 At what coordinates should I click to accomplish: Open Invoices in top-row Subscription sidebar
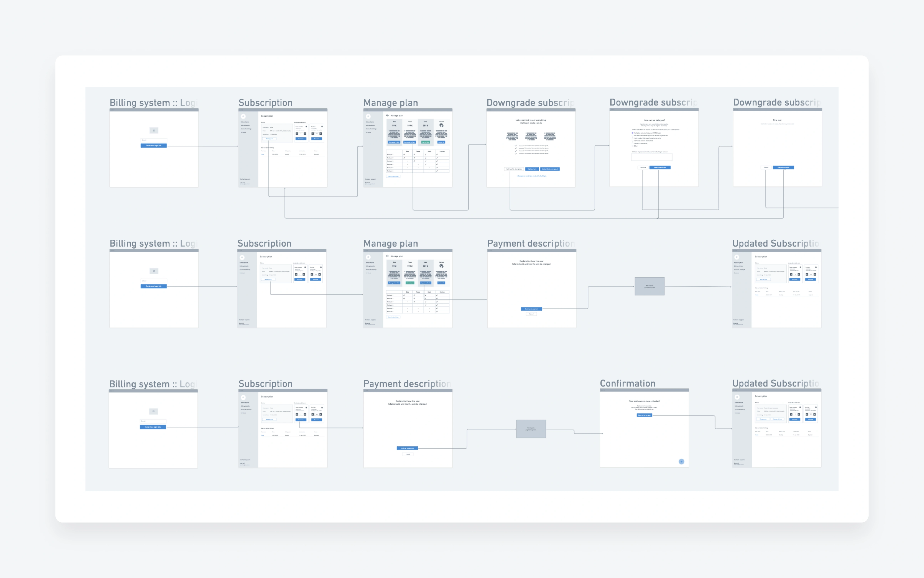coord(243,132)
